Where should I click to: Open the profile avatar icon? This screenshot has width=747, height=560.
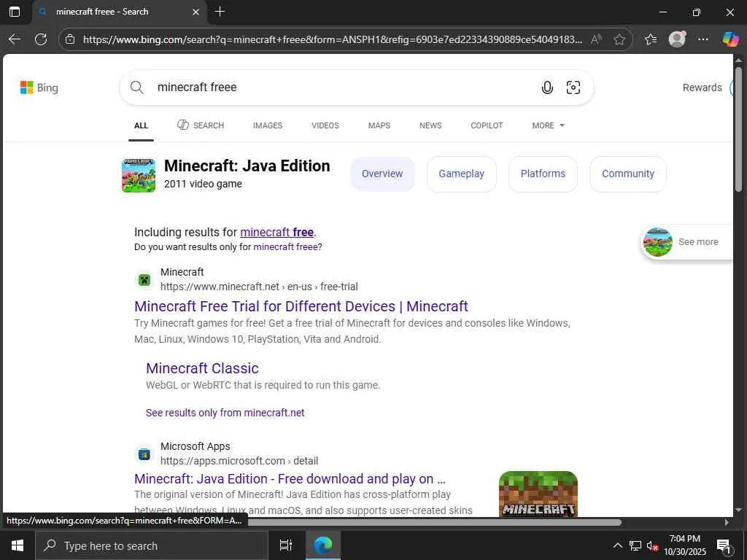click(x=677, y=39)
